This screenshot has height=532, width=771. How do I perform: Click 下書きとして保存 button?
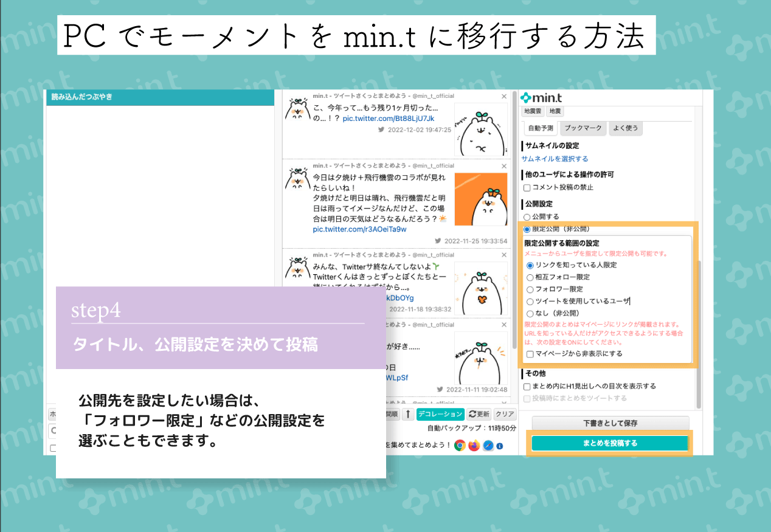click(x=610, y=423)
